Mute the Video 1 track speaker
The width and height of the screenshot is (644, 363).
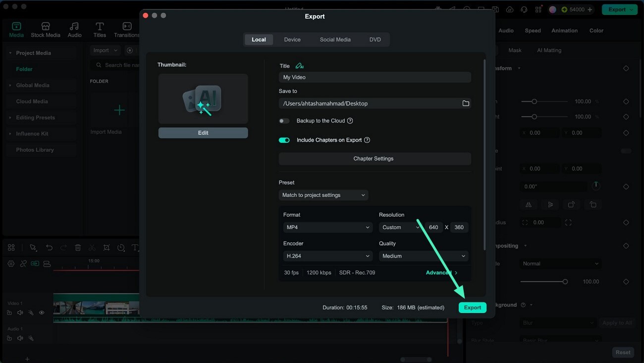(x=20, y=312)
